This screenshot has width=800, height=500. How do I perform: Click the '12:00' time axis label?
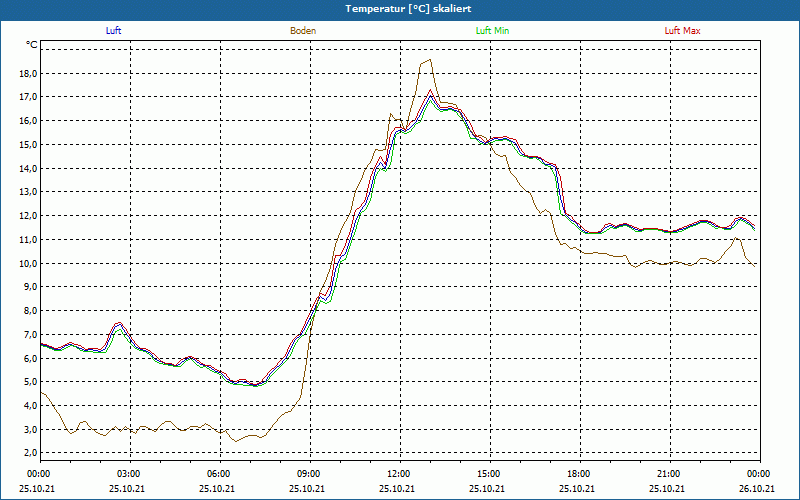[398, 474]
